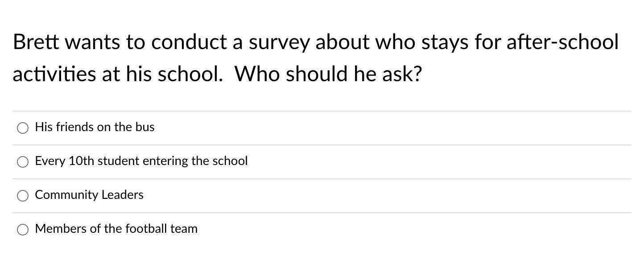Click '10th' in the second answer option
Image resolution: width=644 pixels, height=264 pixels.
[x=82, y=161]
